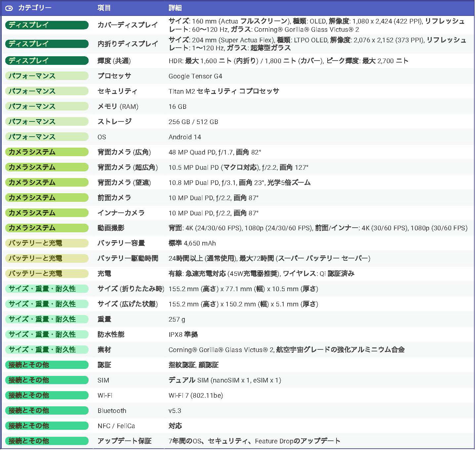The height and width of the screenshot is (450, 476).
Task: Click カメラシステム tag in 背面カメラ (広角) row
Action: [x=47, y=152]
